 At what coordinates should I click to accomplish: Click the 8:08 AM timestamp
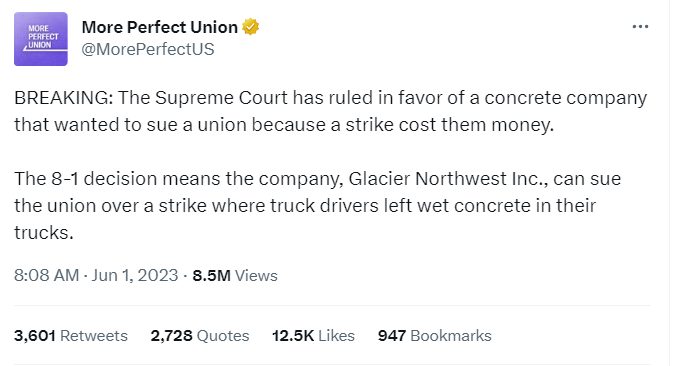point(47,275)
